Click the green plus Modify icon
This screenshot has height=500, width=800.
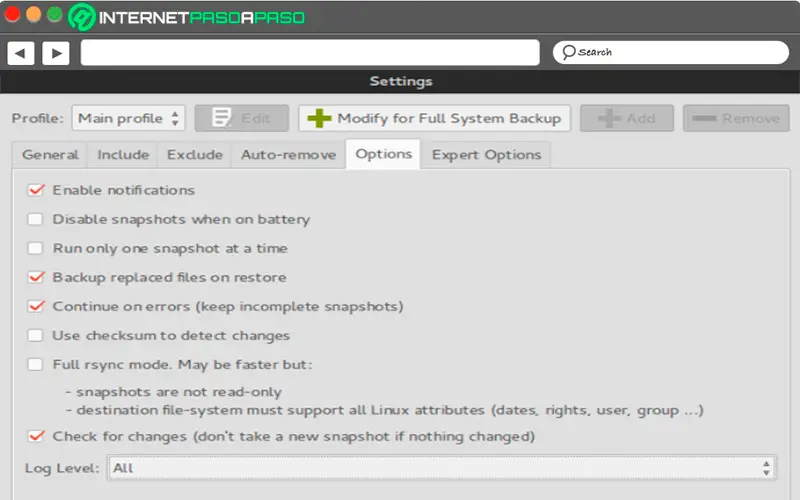tap(319, 118)
